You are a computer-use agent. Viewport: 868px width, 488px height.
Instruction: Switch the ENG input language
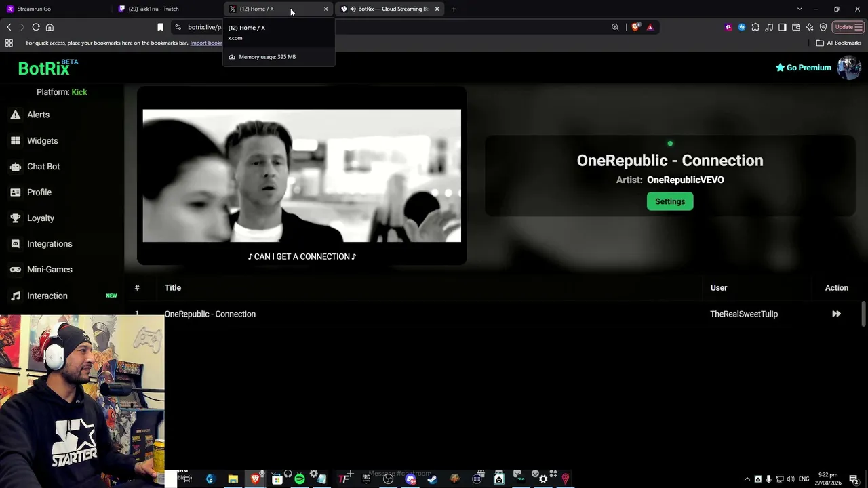click(804, 479)
